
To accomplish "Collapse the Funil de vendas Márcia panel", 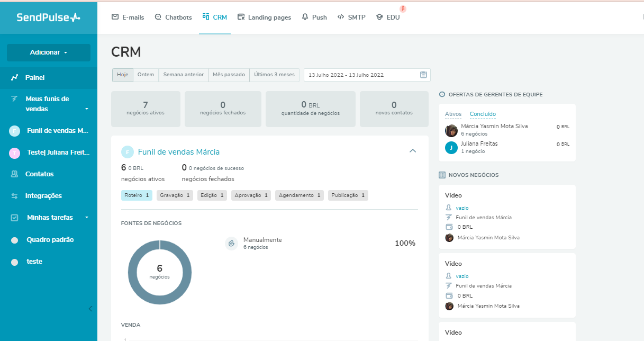I will (413, 151).
